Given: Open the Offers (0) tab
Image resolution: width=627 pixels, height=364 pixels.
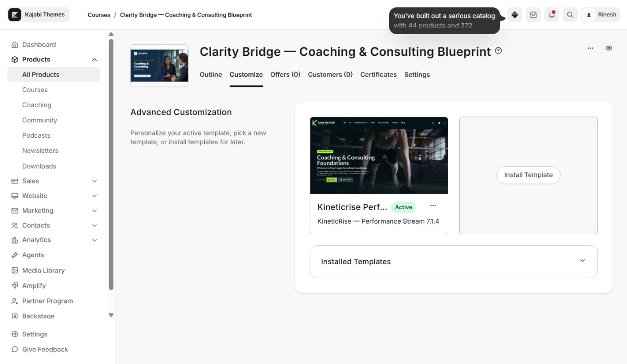Looking at the screenshot, I should [x=285, y=74].
